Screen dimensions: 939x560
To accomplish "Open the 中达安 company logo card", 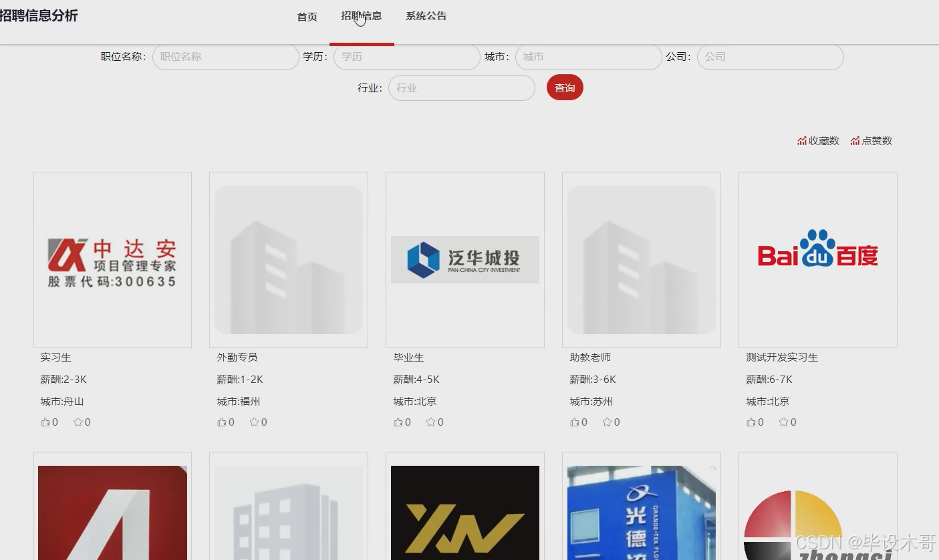I will tap(112, 260).
